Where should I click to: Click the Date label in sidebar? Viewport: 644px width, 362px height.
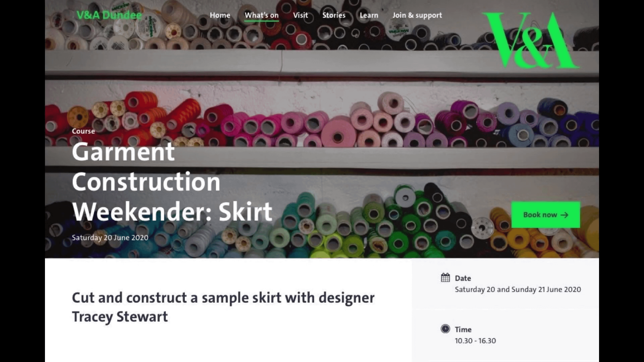(463, 278)
